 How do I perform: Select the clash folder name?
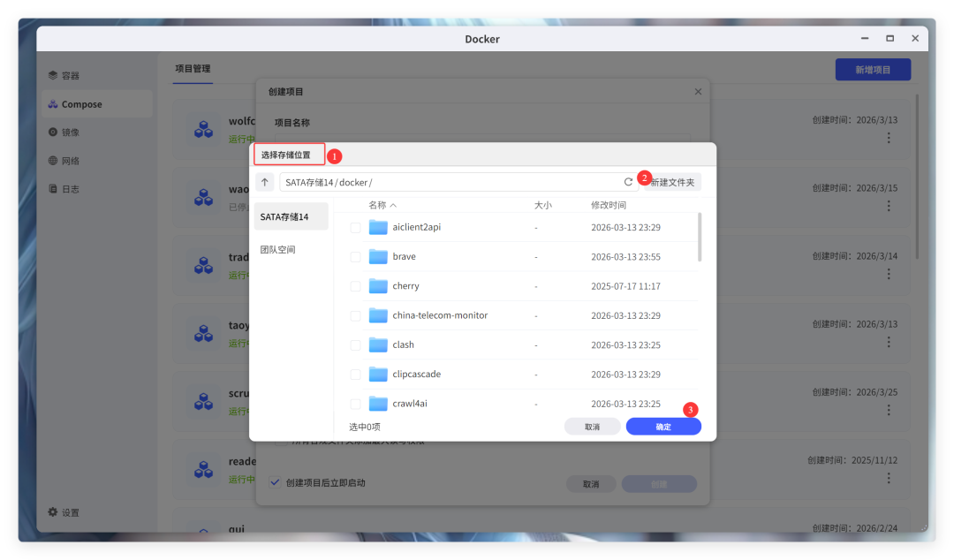403,344
